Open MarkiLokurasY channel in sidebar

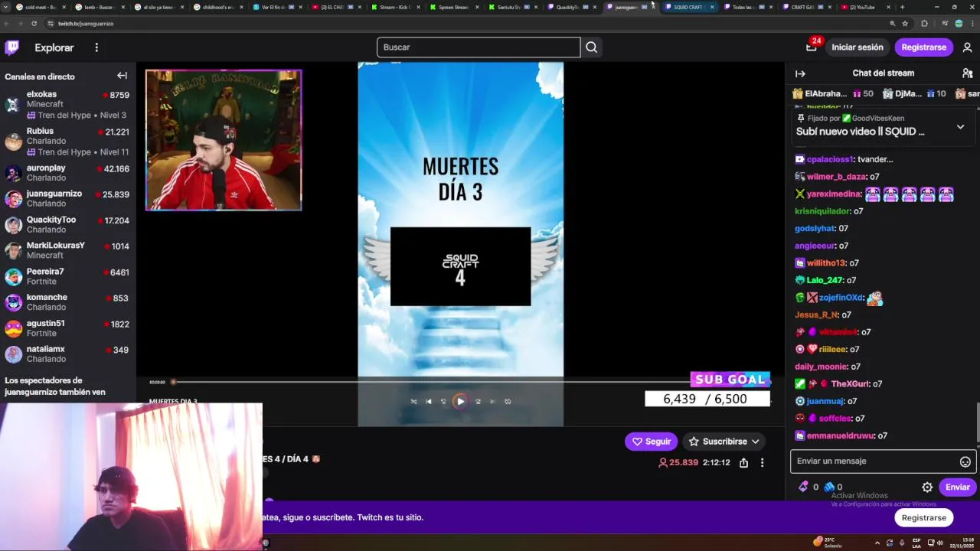(67, 250)
